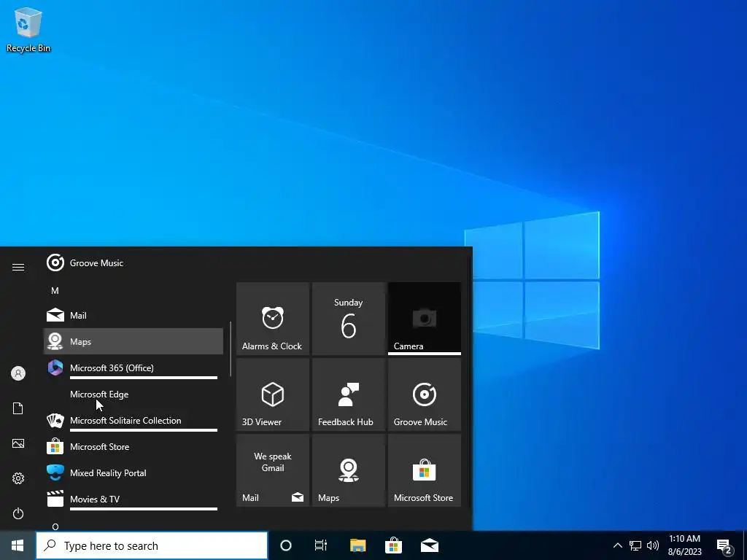Open Groove Music from the app list
Image resolution: width=747 pixels, height=560 pixels.
pyautogui.click(x=133, y=262)
